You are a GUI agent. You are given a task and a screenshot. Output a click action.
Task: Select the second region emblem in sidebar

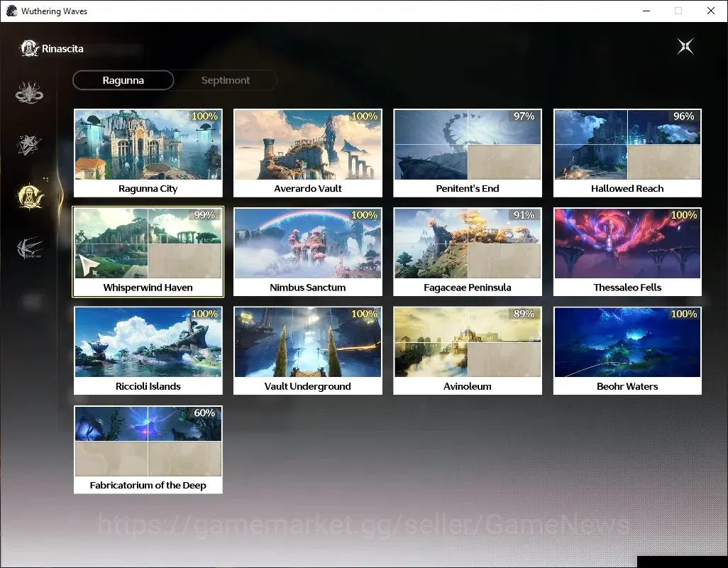(29, 144)
